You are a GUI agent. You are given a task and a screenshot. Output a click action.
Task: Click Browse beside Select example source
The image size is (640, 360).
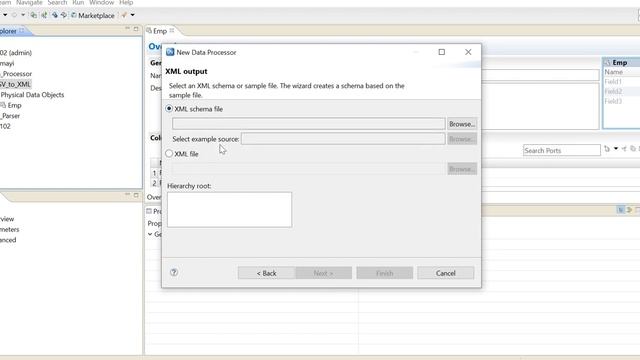462,139
